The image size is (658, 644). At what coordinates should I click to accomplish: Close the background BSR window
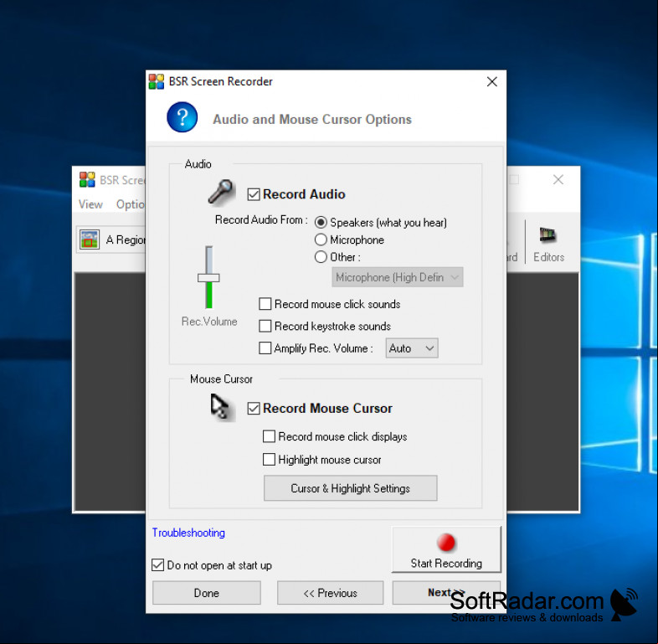(x=558, y=180)
